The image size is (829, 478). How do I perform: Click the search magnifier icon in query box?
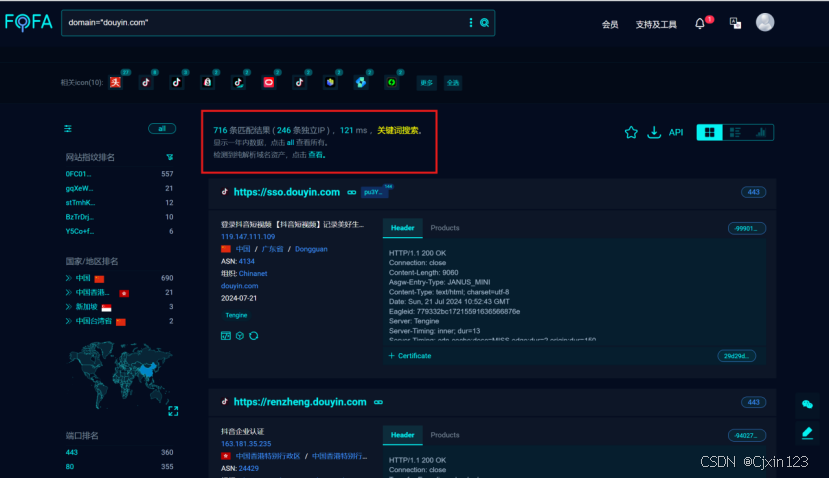pos(484,23)
